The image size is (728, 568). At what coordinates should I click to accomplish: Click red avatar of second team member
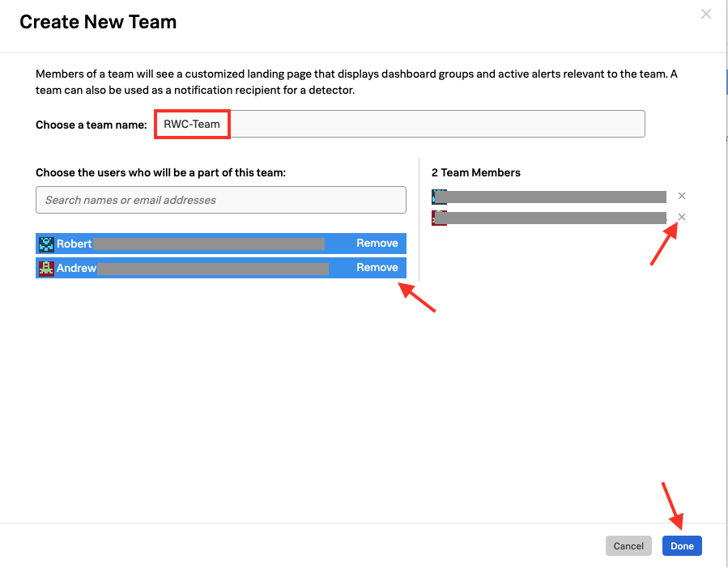point(439,218)
